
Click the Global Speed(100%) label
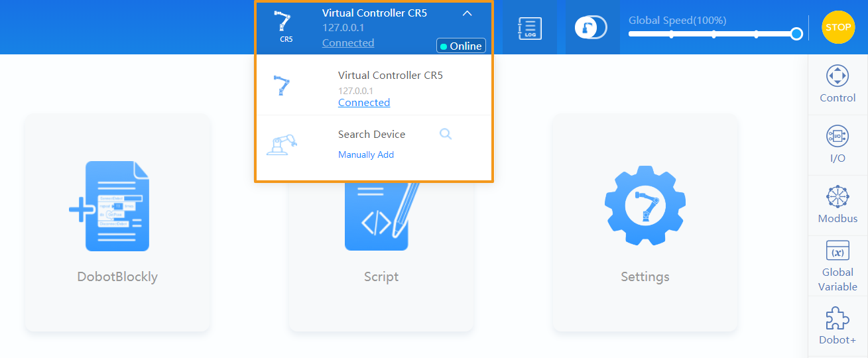click(x=678, y=20)
